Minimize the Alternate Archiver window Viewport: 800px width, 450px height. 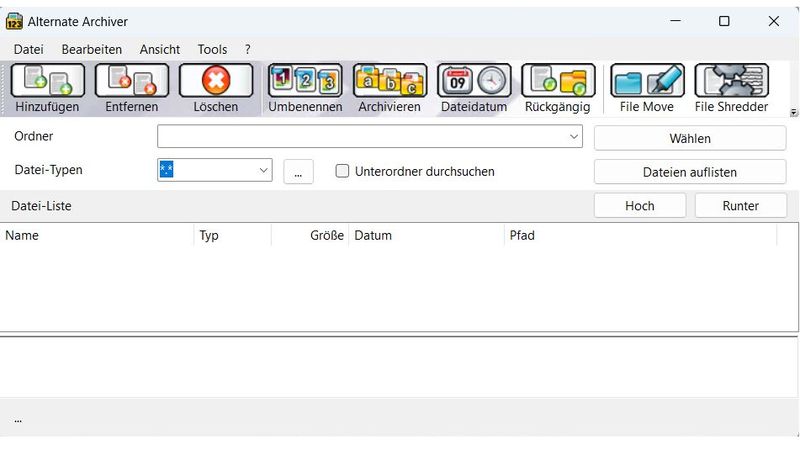pos(676,21)
